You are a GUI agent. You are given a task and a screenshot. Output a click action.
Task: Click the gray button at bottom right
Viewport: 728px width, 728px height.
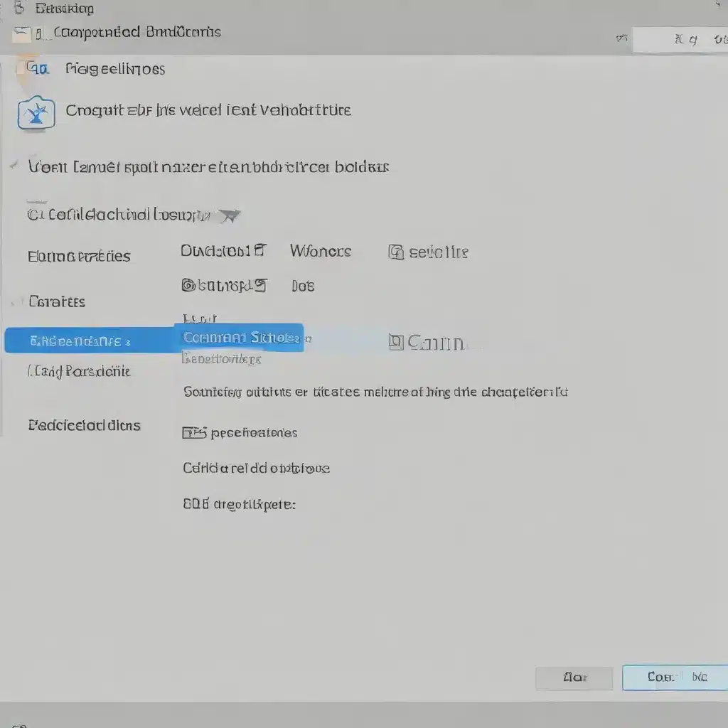[574, 678]
